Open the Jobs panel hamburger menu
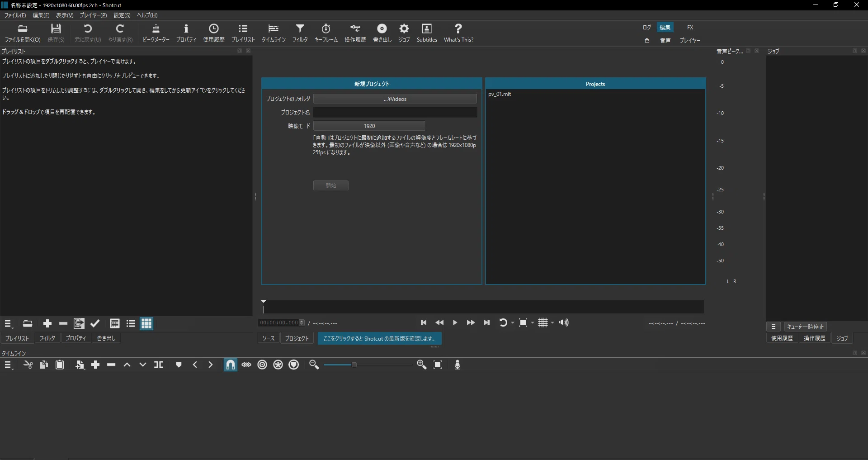 click(774, 327)
